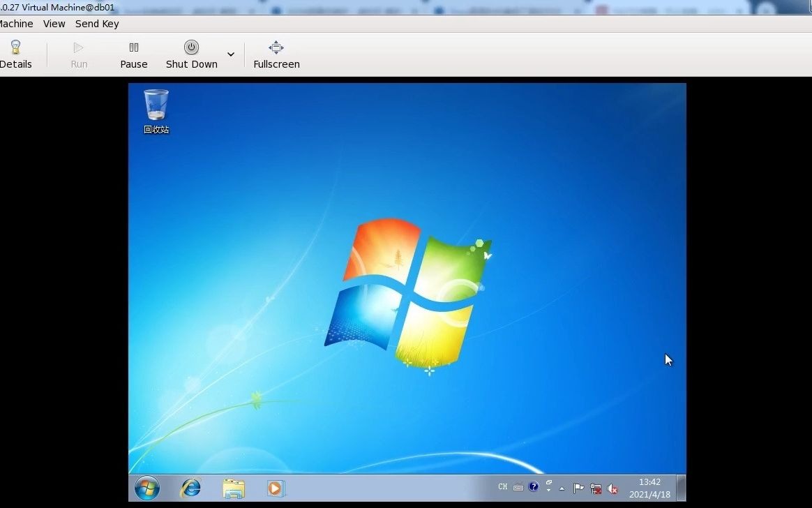Show hidden system tray icons
This screenshot has width=812, height=508.
[x=562, y=488]
